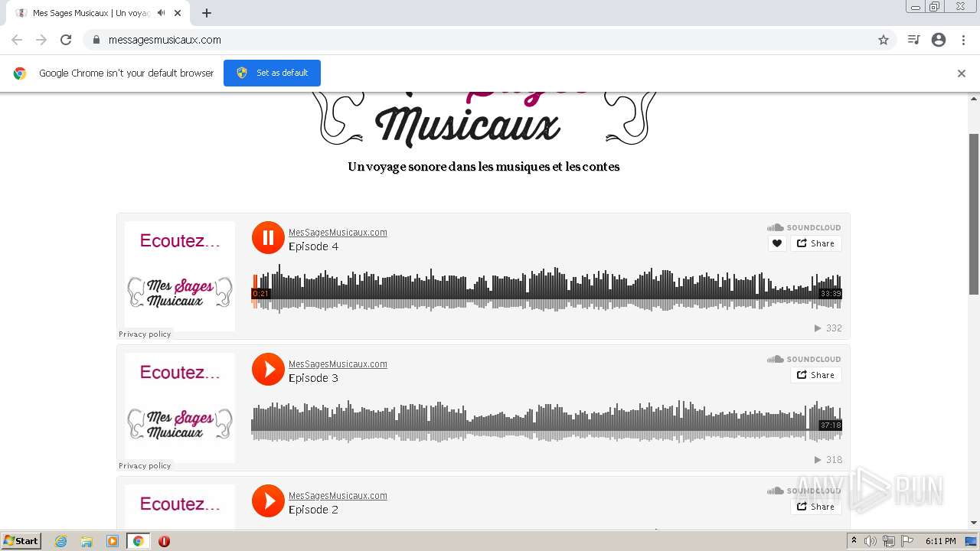This screenshot has width=980, height=551.
Task: Switch to Chrome taskbar button
Action: (x=139, y=541)
